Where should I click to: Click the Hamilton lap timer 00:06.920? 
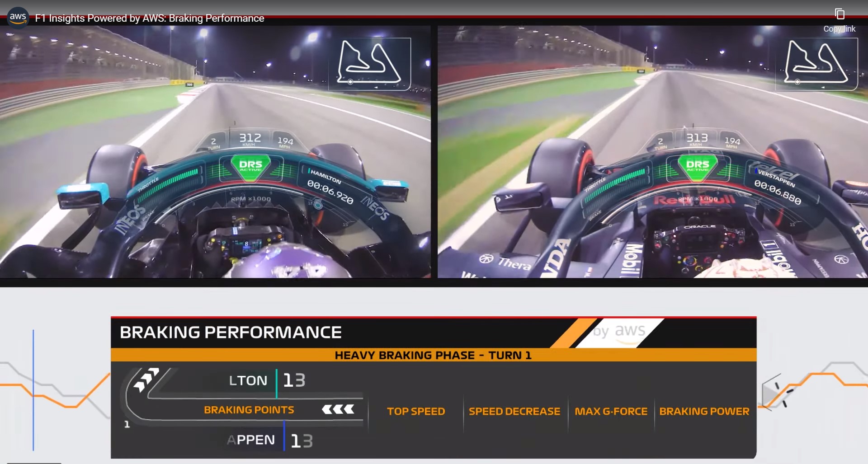330,192
